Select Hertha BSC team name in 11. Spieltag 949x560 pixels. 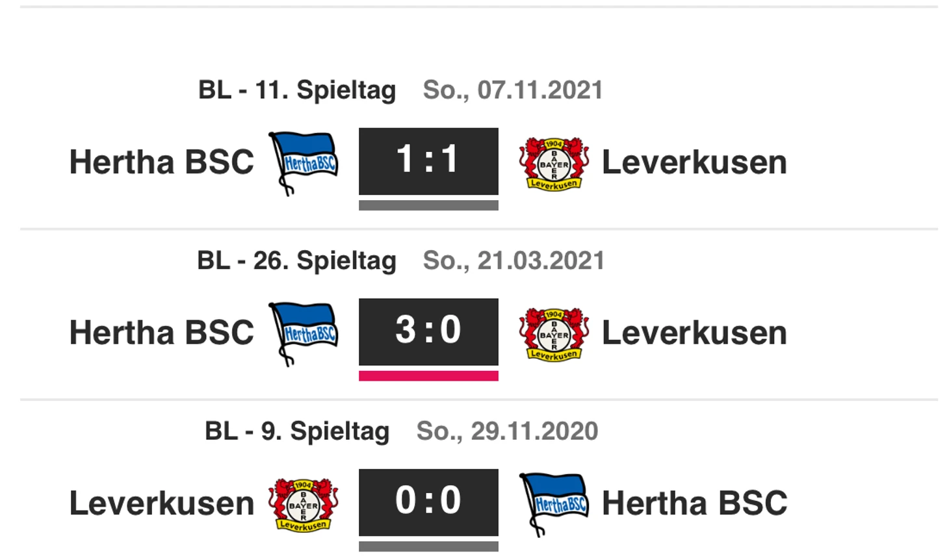click(161, 162)
